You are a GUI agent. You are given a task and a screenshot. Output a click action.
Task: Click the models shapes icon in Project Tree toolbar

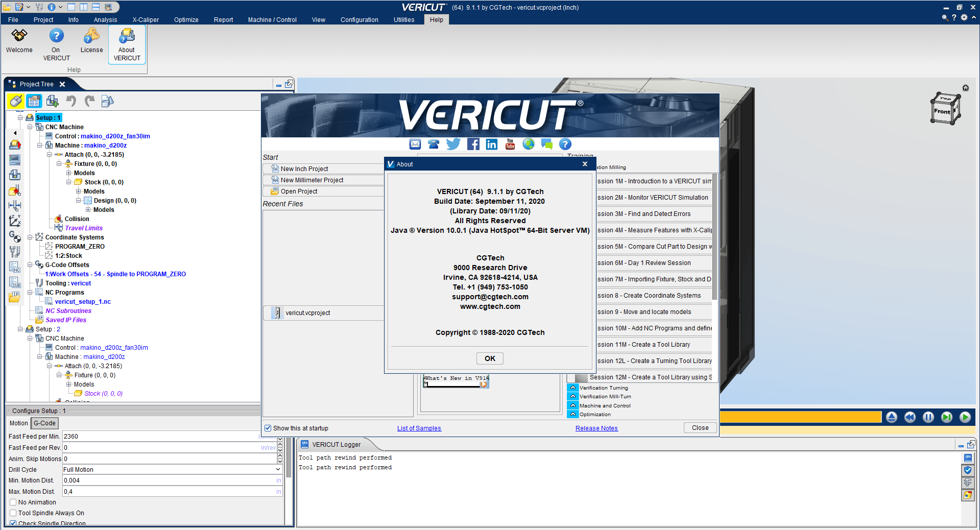tap(107, 101)
